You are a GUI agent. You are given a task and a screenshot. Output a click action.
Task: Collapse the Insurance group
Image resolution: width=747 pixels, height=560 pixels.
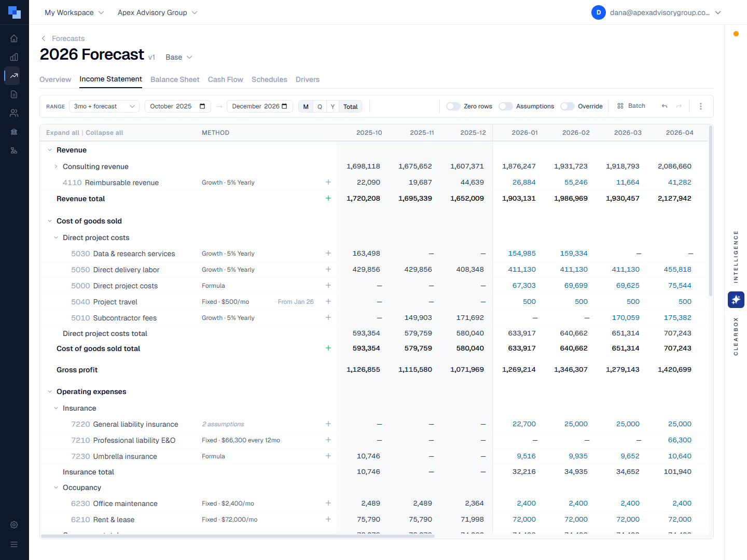(56, 408)
